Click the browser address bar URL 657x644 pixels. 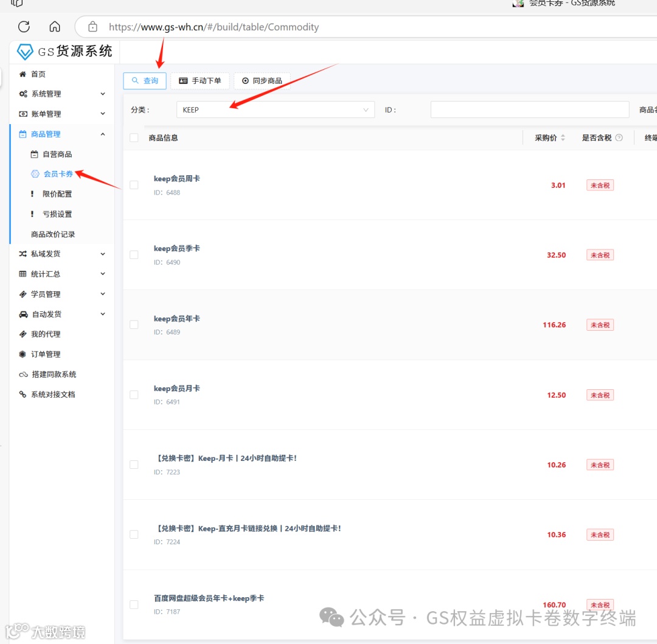pos(214,27)
